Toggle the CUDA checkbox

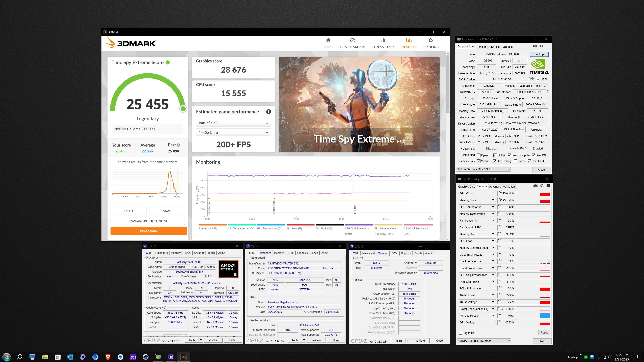pos(495,155)
